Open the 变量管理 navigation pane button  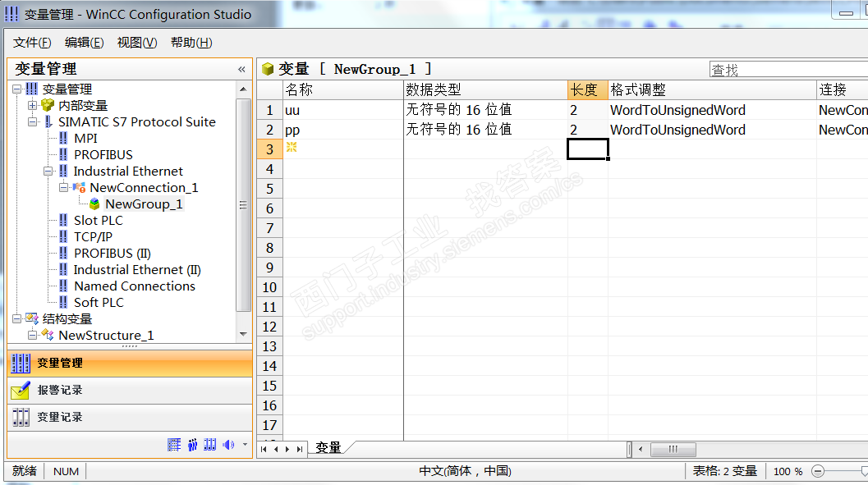click(130, 364)
